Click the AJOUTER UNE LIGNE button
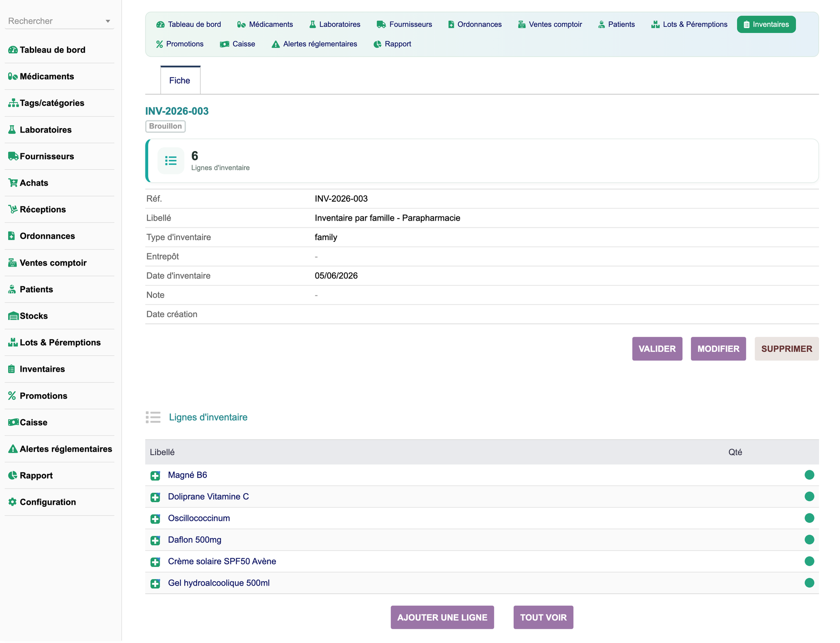The height and width of the screenshot is (643, 840). pos(442,618)
